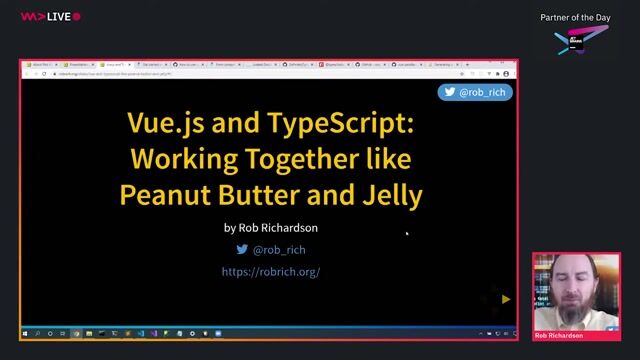
Task: Select the active third browser tab
Action: (116, 64)
